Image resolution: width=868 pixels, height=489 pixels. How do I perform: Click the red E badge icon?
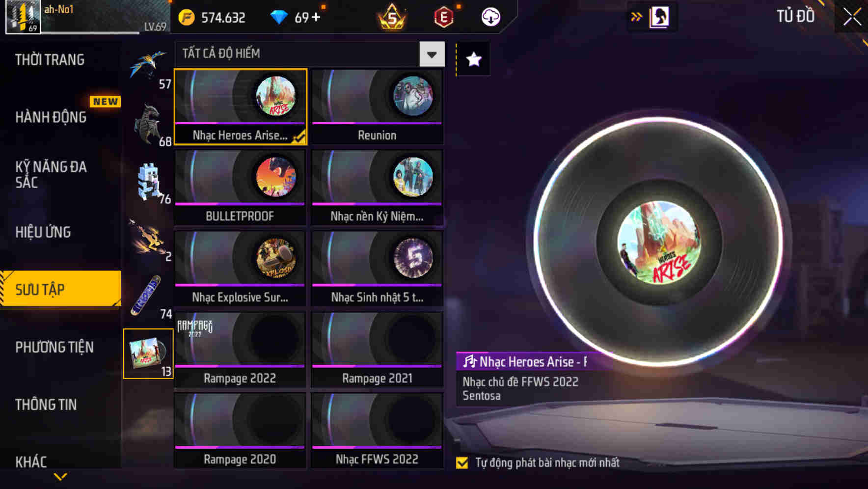pyautogui.click(x=444, y=18)
